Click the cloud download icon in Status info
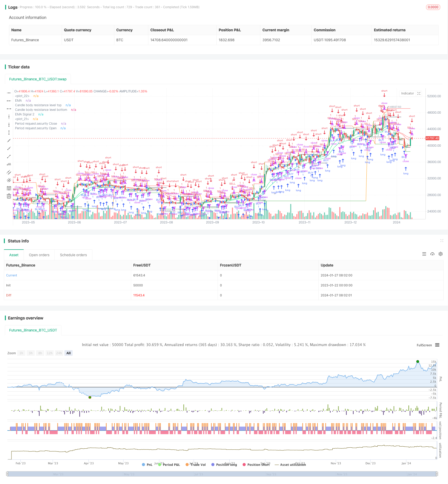The width and height of the screenshot is (448, 484). point(432,254)
